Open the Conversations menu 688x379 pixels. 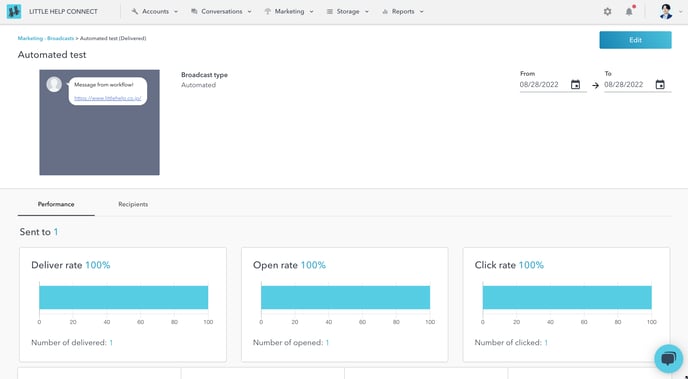[222, 12]
